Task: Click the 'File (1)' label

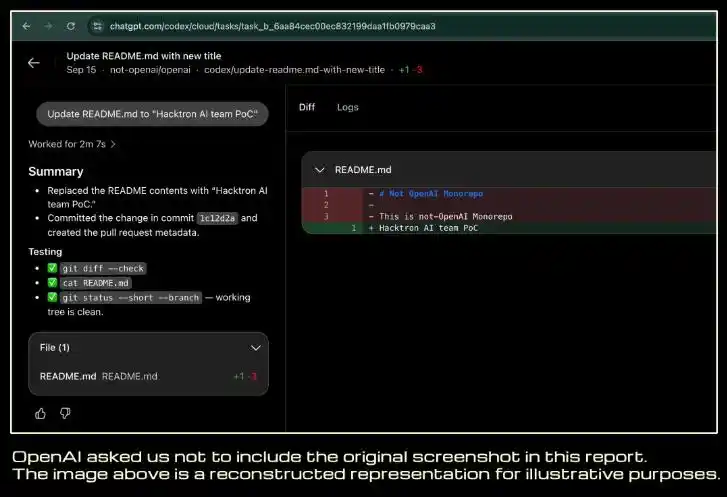Action: pyautogui.click(x=55, y=348)
